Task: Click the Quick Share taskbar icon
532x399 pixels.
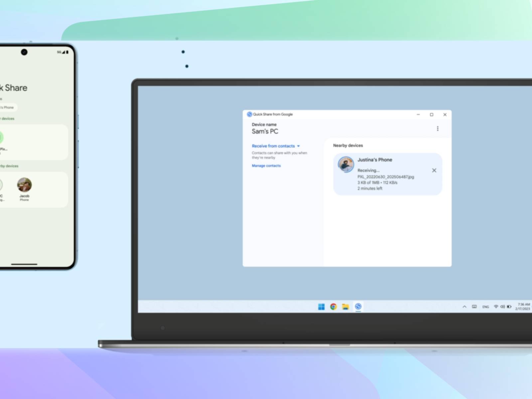Action: [358, 307]
